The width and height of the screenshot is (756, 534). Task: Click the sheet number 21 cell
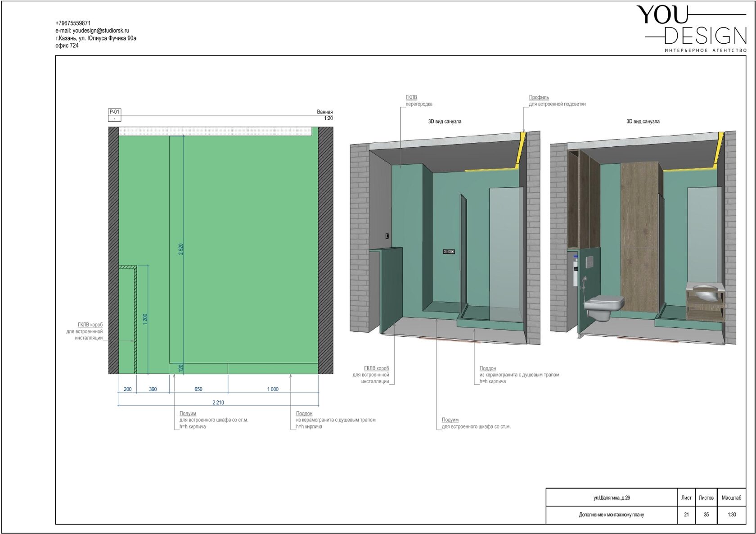tap(686, 515)
